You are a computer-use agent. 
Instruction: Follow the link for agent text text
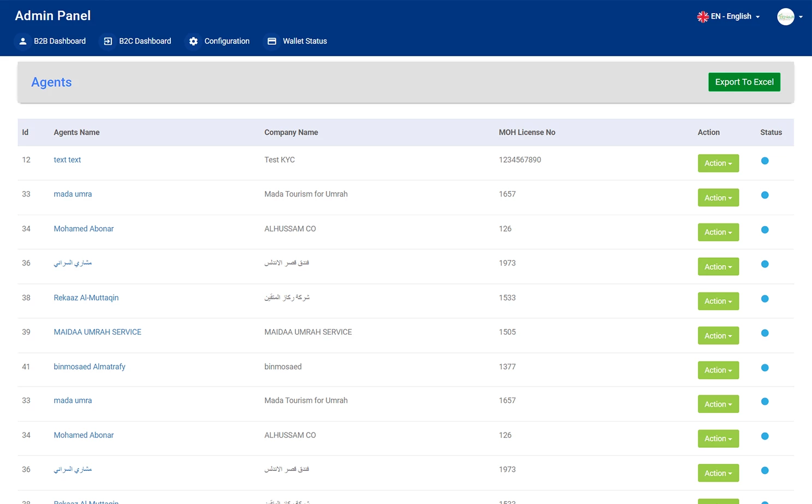pos(67,159)
